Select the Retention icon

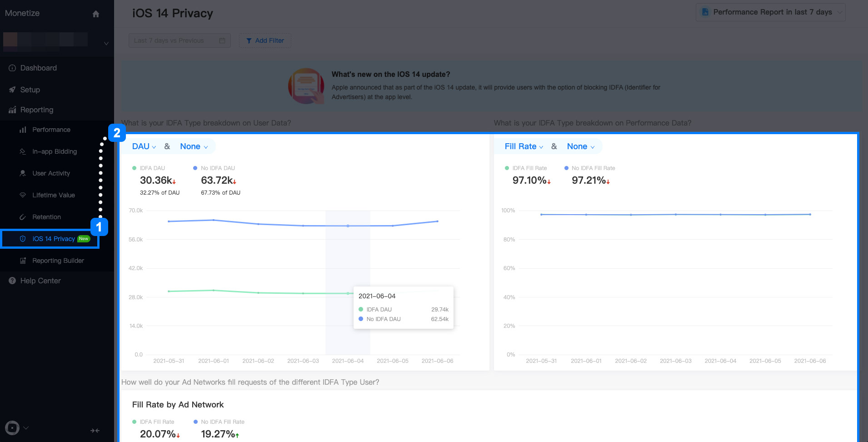[23, 217]
